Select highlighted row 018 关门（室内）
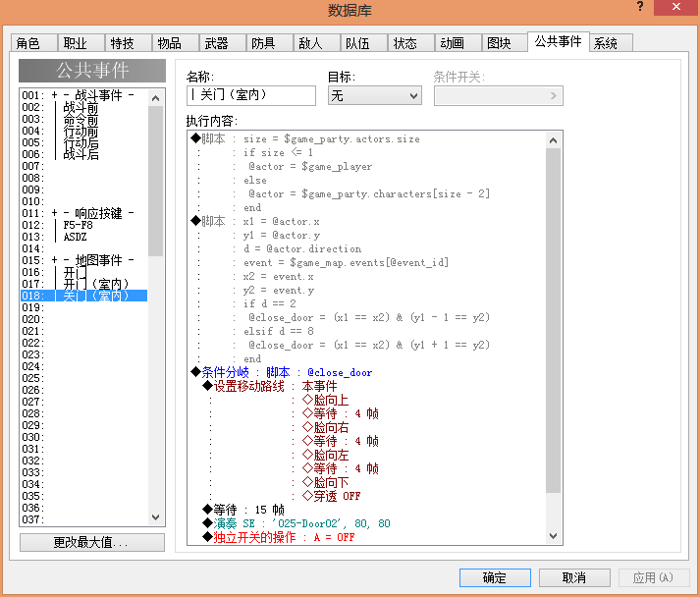This screenshot has height=597, width=700. pyautogui.click(x=83, y=296)
